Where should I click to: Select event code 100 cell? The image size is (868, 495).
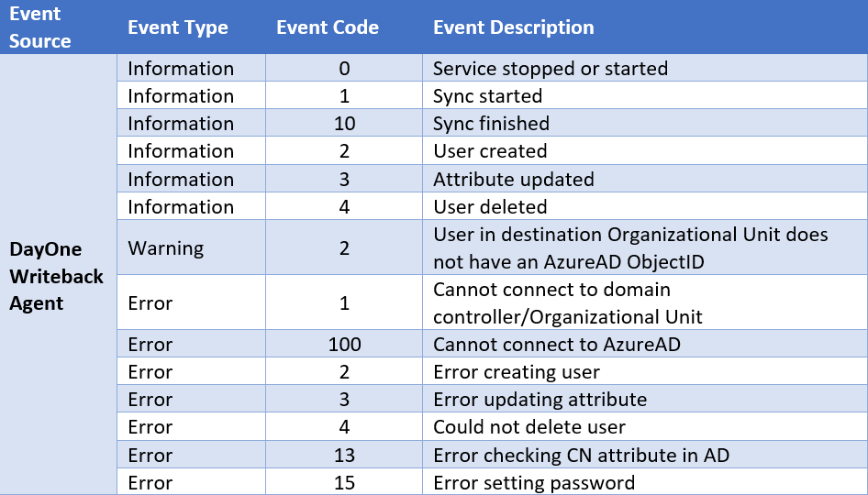pyautogui.click(x=344, y=344)
